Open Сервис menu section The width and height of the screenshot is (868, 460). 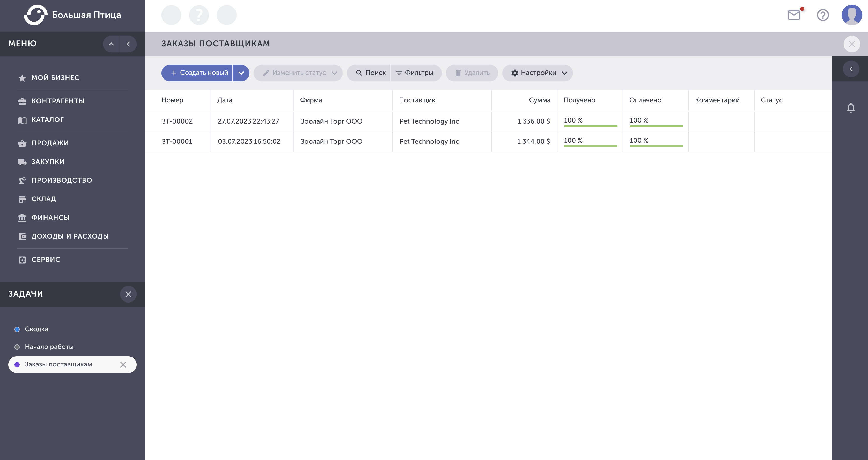point(46,260)
